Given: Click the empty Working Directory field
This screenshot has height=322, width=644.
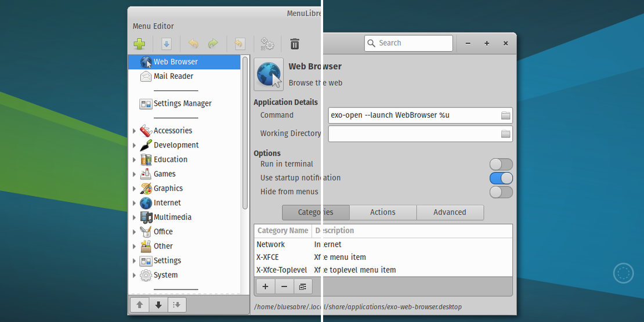Looking at the screenshot, I should point(421,133).
